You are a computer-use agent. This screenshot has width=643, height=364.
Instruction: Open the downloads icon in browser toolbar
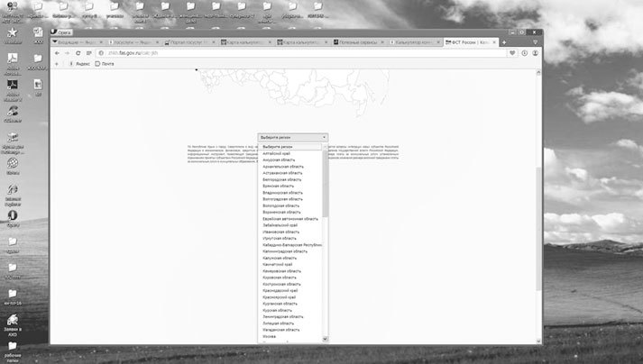[x=537, y=53]
